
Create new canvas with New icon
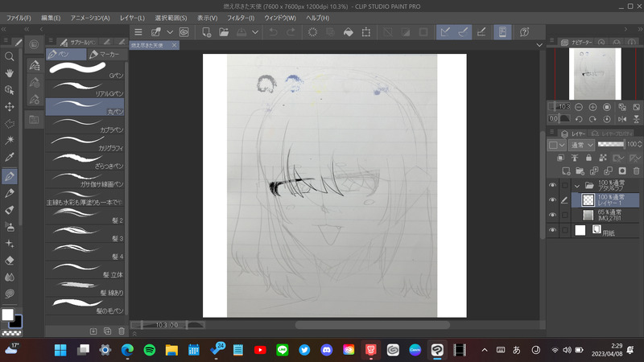coord(207,32)
